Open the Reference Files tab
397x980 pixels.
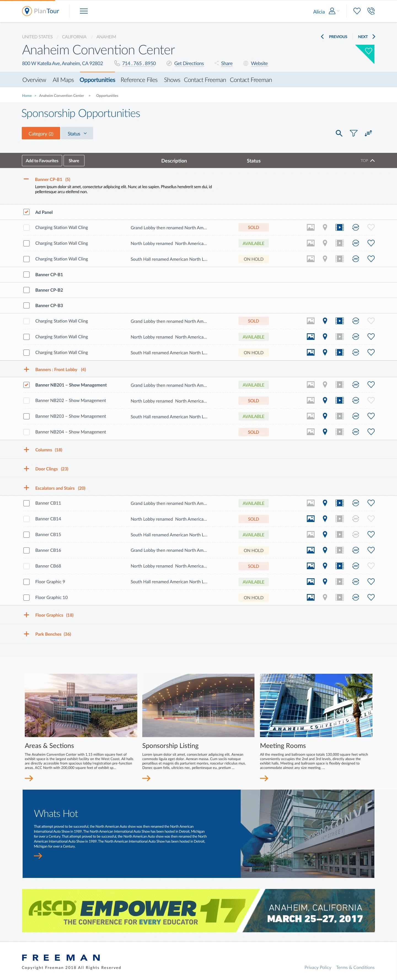139,80
